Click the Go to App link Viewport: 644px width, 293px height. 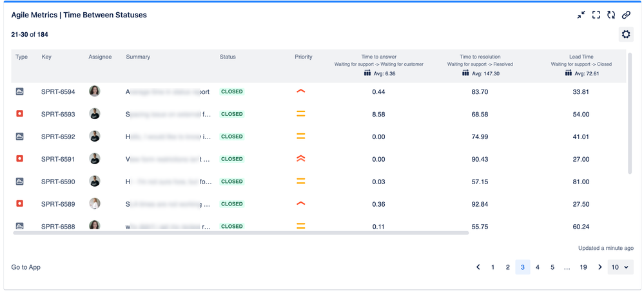pos(26,267)
